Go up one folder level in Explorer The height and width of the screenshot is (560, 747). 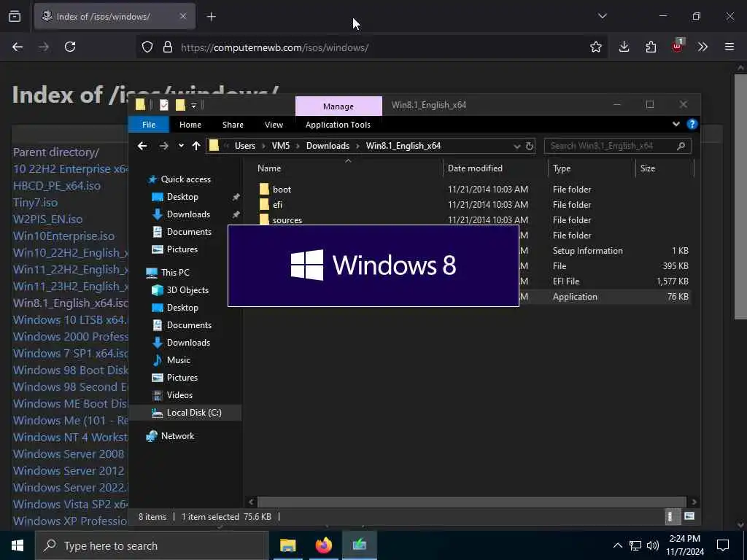(x=196, y=146)
